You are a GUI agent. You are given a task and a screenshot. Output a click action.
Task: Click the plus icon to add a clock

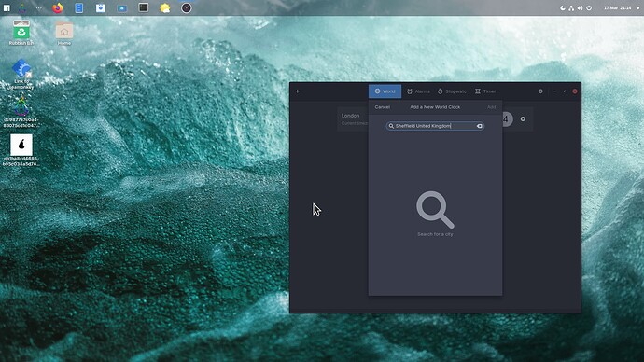click(x=298, y=91)
